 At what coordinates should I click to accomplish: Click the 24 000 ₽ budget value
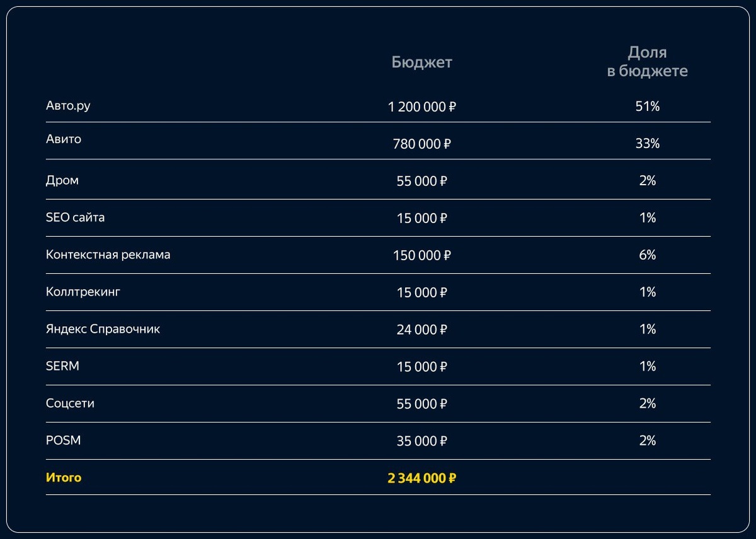pos(422,330)
